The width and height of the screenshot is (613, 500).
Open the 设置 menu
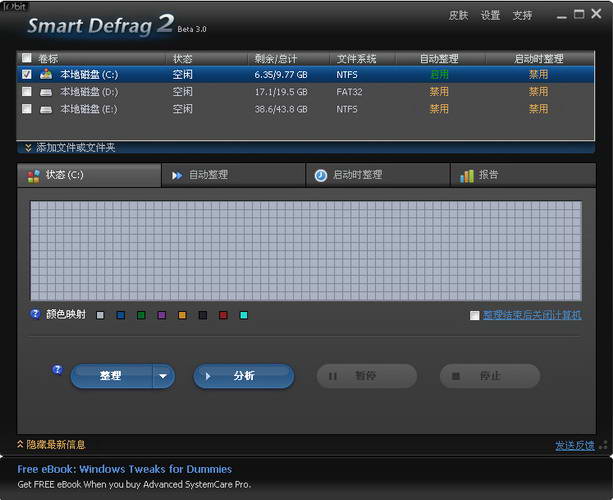click(x=490, y=16)
